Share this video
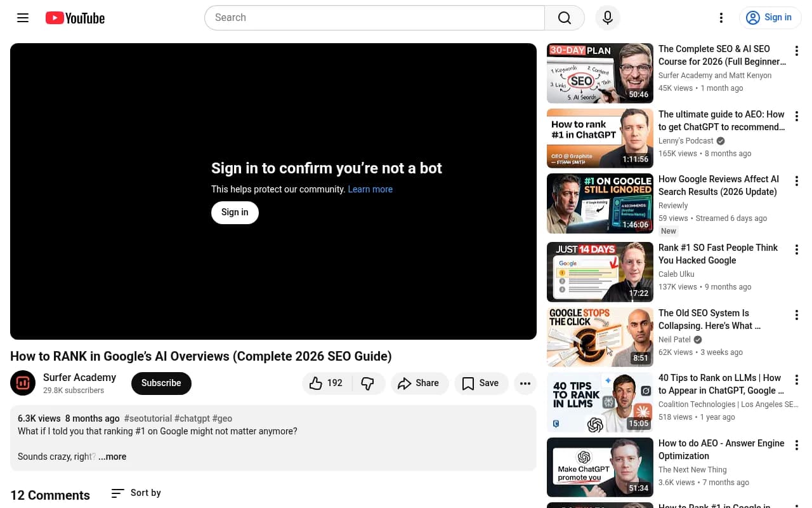Viewport: 812px width, 508px height. point(419,383)
